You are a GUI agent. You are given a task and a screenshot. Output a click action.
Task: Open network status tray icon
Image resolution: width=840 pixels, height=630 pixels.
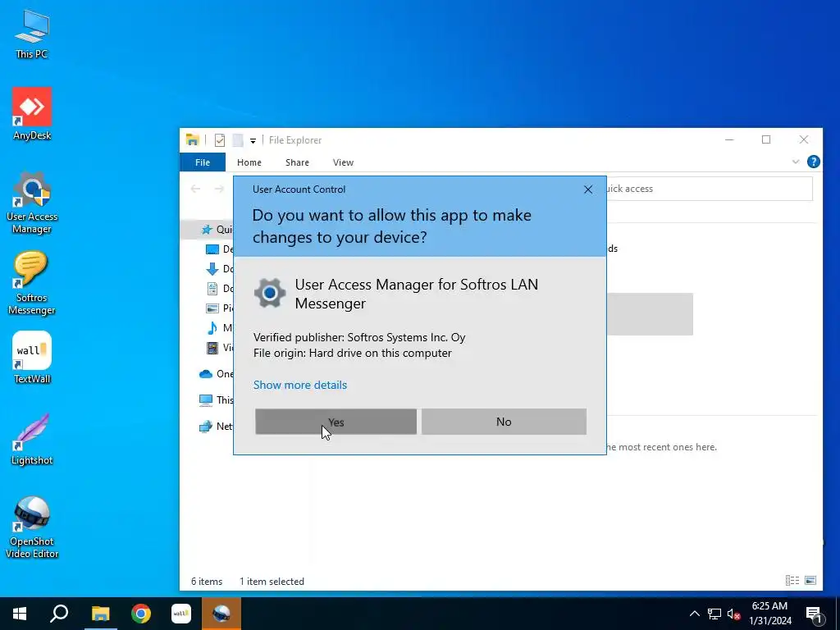714,614
